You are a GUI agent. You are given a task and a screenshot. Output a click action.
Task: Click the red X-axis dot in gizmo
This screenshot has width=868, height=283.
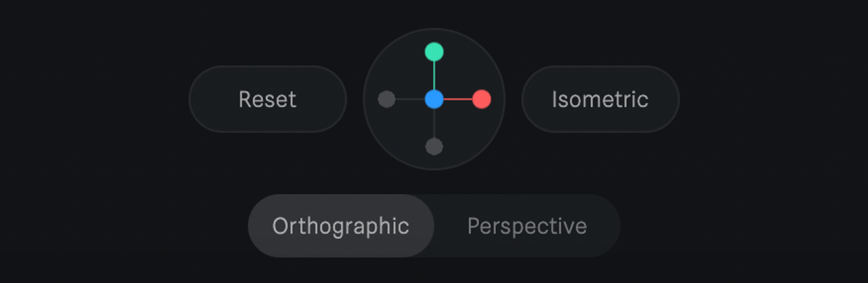[x=481, y=99]
